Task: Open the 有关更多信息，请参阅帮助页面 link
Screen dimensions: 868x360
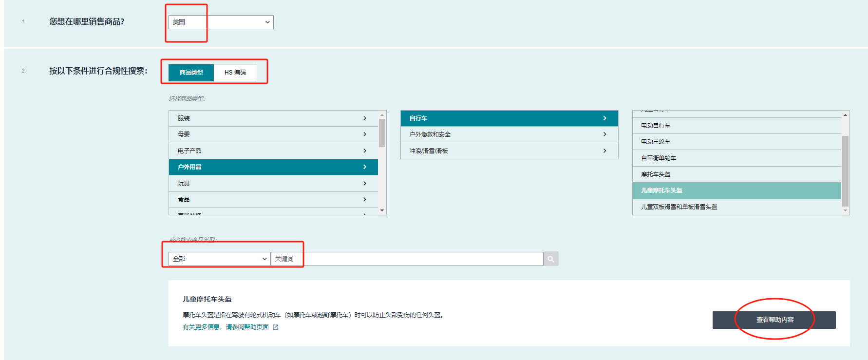Action: pyautogui.click(x=226, y=327)
